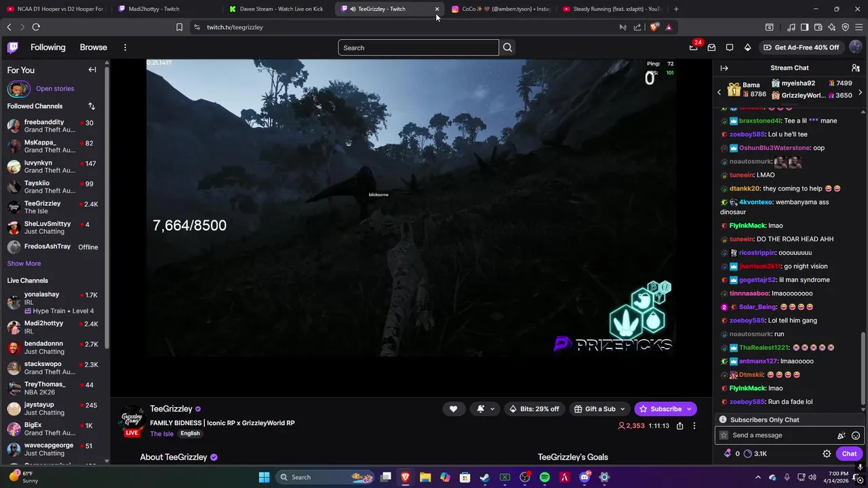Image resolution: width=868 pixels, height=488 pixels.
Task: Click the search magnifier button in Twitch
Action: click(507, 47)
